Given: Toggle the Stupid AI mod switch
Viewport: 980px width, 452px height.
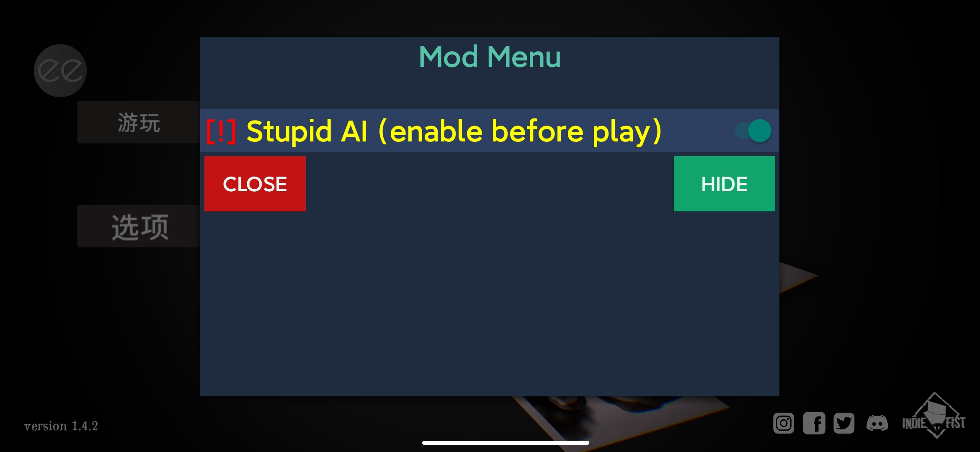Looking at the screenshot, I should [x=759, y=131].
